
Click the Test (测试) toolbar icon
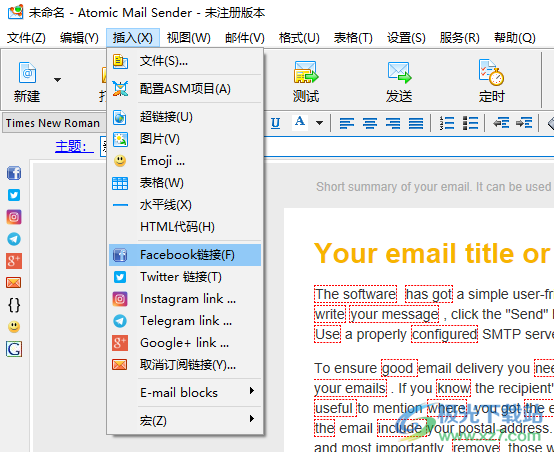(x=306, y=73)
